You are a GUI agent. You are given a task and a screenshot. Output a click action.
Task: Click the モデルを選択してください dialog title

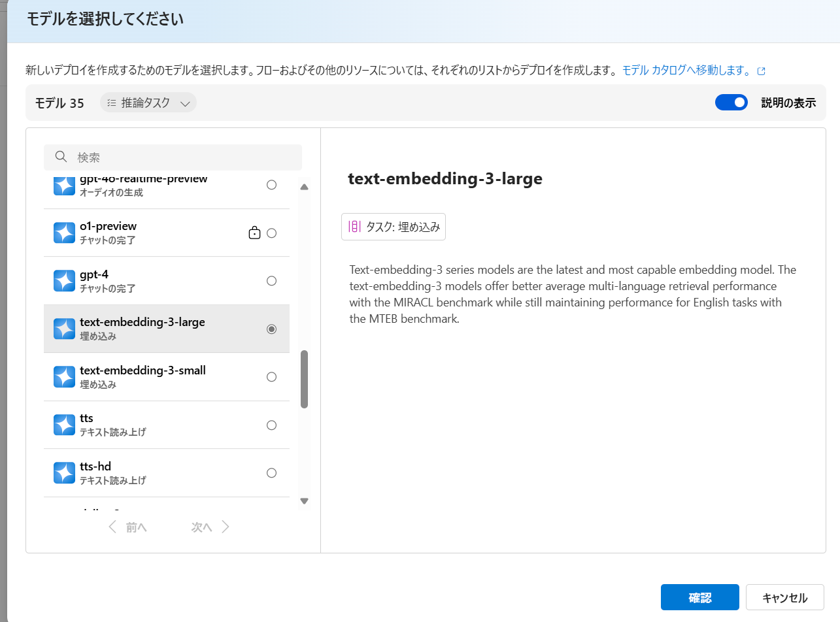pos(105,19)
